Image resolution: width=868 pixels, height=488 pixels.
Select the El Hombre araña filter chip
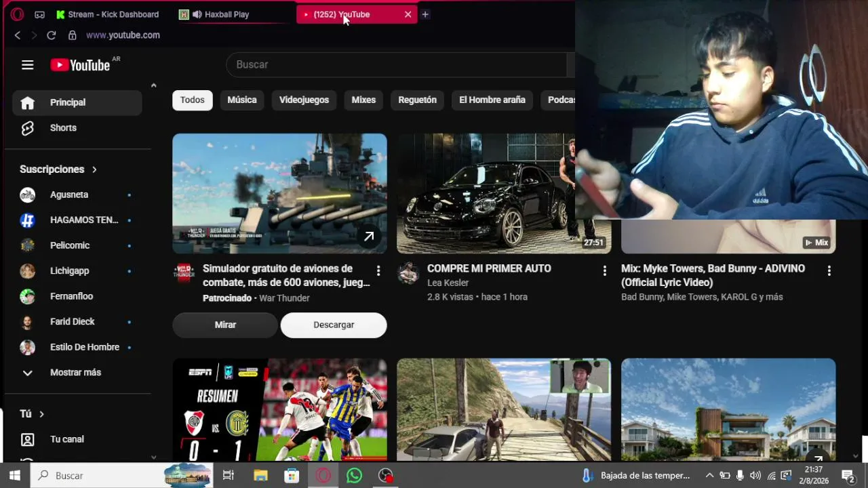point(492,100)
